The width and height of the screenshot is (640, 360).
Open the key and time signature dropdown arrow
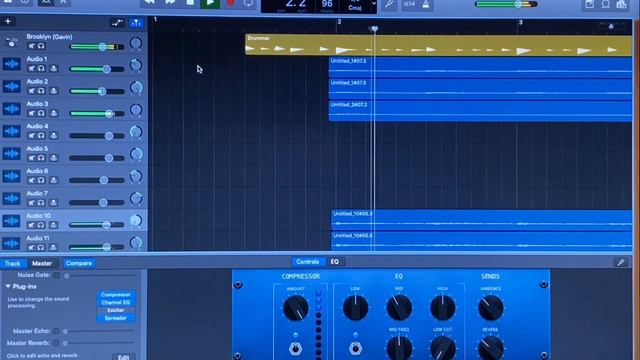pos(373,4)
